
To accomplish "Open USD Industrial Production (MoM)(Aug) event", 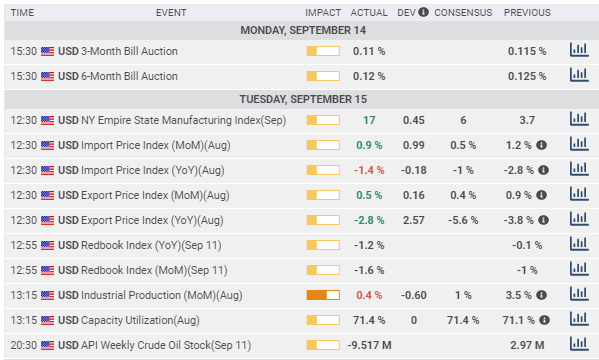I will 150,295.
